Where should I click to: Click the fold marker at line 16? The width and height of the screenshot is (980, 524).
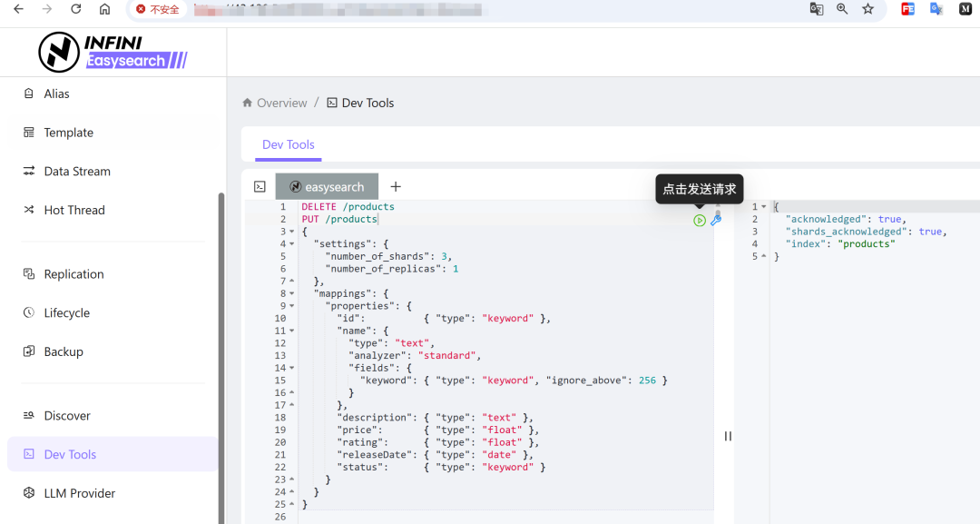[291, 392]
